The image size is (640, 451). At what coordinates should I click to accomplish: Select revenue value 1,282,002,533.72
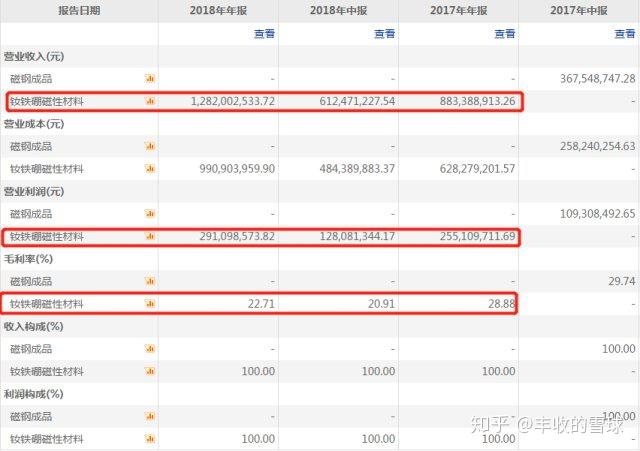point(224,101)
